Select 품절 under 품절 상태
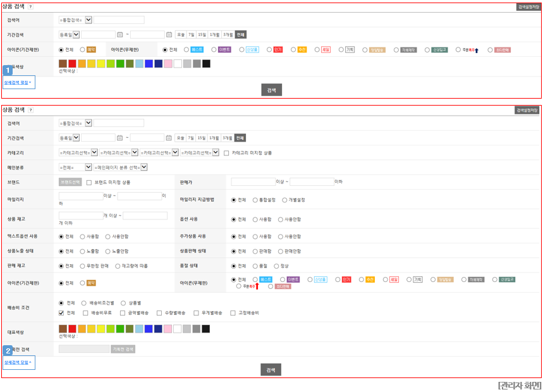 255,266
